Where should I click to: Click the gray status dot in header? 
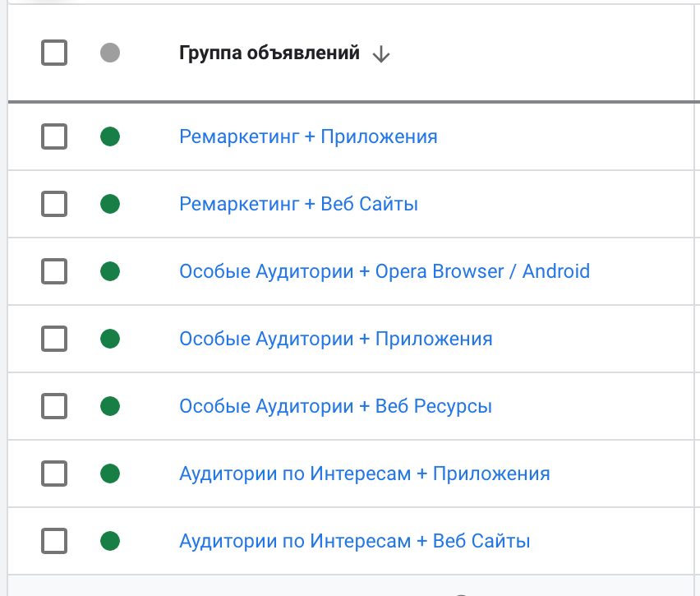coord(110,53)
